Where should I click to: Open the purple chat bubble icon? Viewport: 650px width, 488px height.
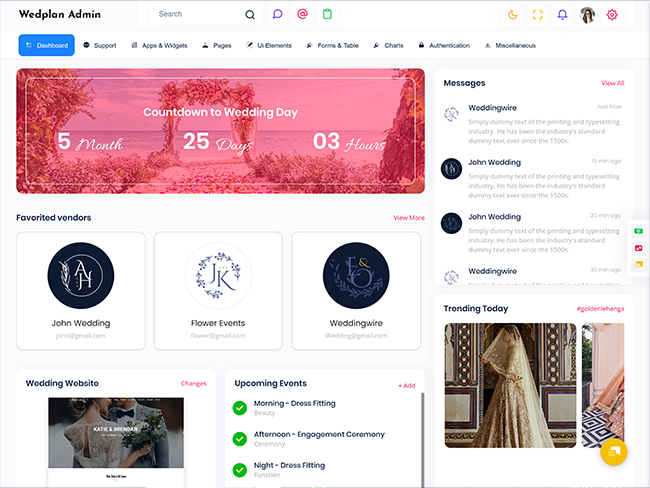(x=277, y=15)
